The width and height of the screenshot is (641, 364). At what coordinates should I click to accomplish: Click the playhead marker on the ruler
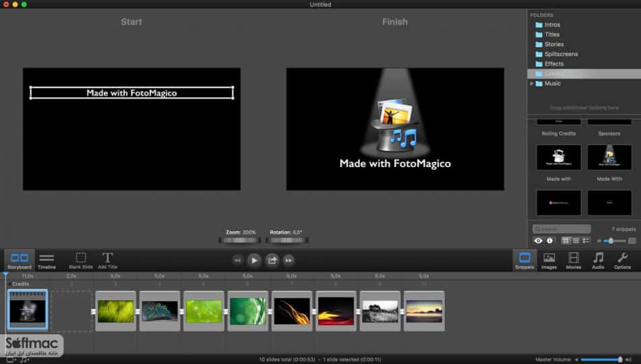5,274
